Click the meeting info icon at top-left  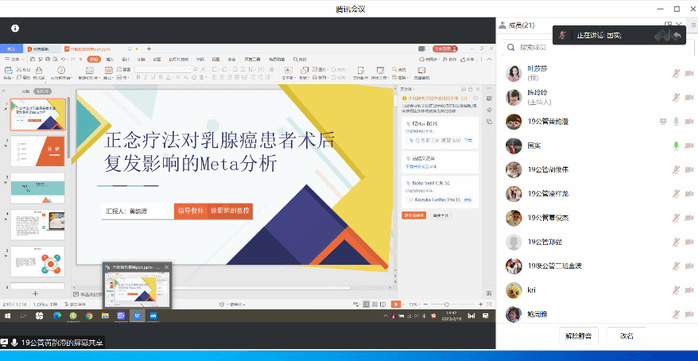click(x=15, y=28)
